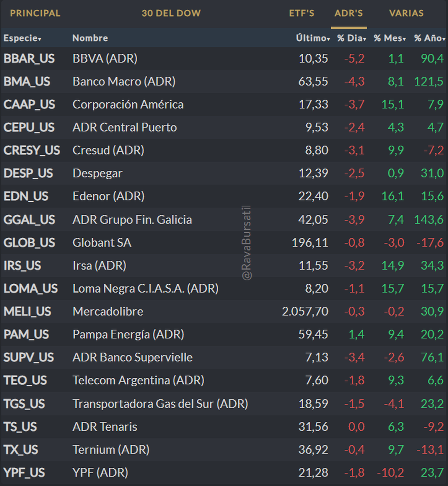This screenshot has width=448, height=486.
Task: Open Pampa Energía (ADR) name
Action: (x=128, y=334)
